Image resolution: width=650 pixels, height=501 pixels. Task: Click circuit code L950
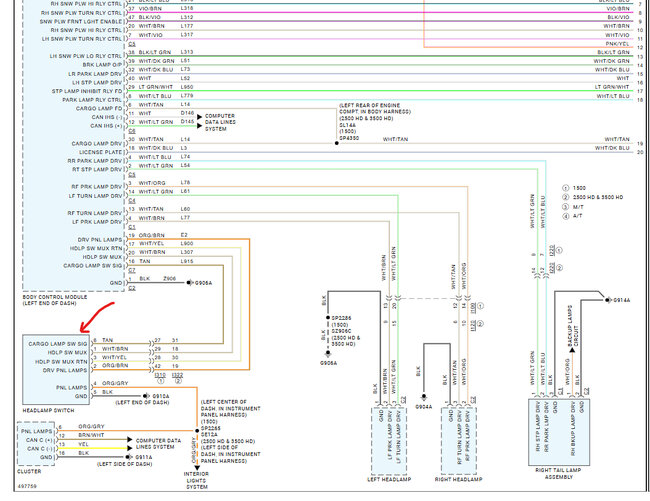[x=187, y=87]
